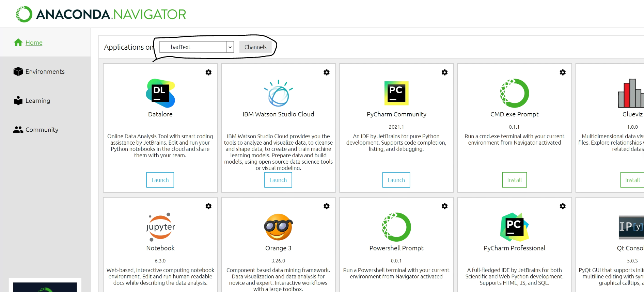Click the Glueviz bar chart icon
Viewport: 644px width, 292px height.
click(631, 93)
